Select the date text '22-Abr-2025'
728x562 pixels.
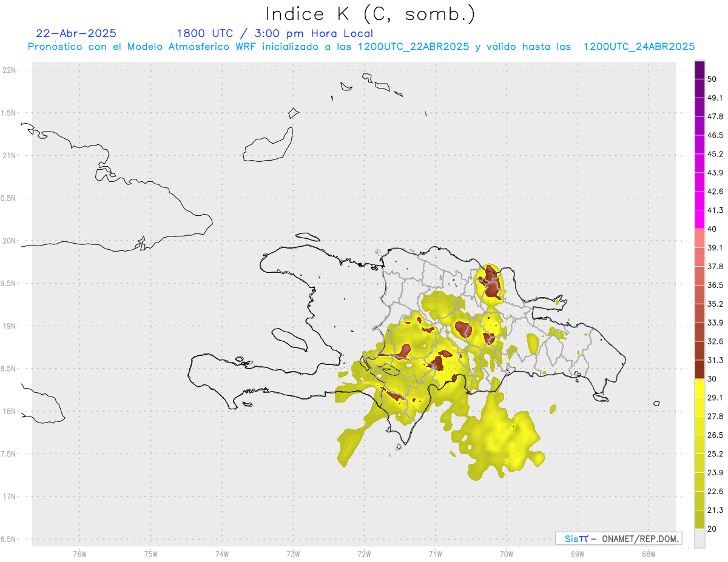pos(76,33)
